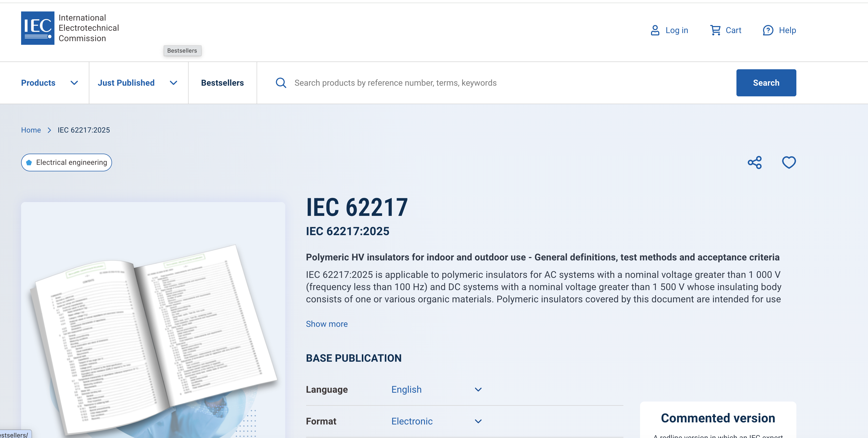The height and width of the screenshot is (438, 868).
Task: Click the magnifying glass search icon
Action: coord(281,83)
